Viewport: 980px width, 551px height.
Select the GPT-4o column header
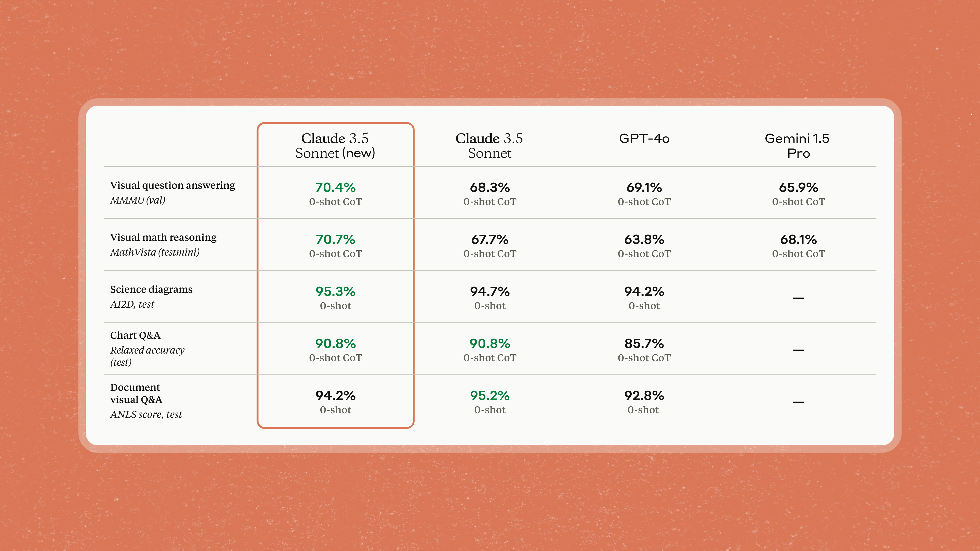(644, 139)
